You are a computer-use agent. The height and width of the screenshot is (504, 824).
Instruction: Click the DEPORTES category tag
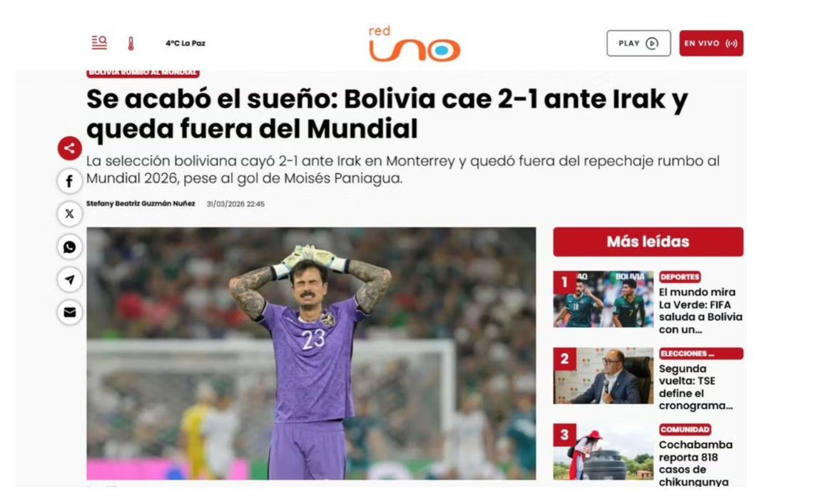[679, 277]
